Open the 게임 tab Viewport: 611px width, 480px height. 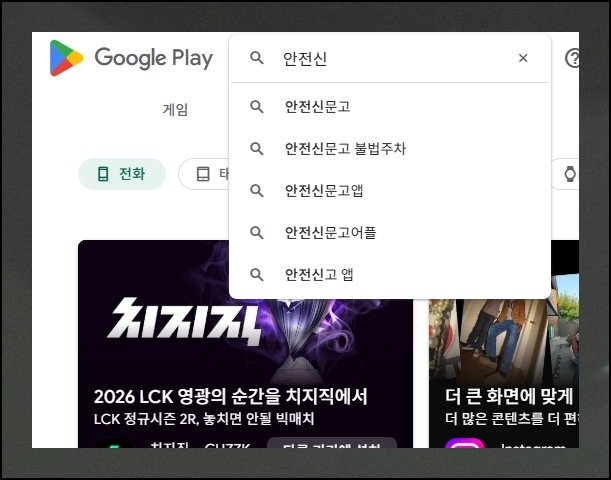(x=175, y=109)
